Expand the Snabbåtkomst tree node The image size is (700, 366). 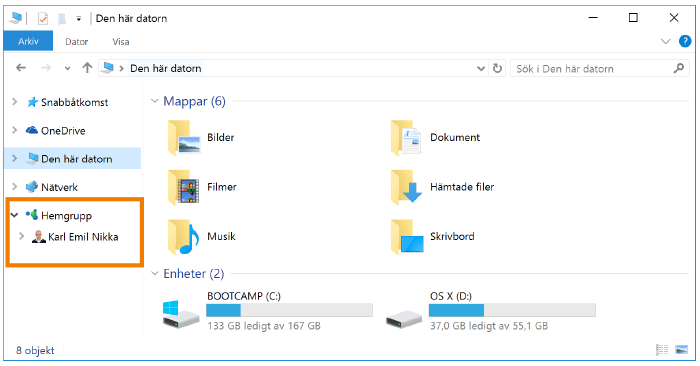(15, 102)
